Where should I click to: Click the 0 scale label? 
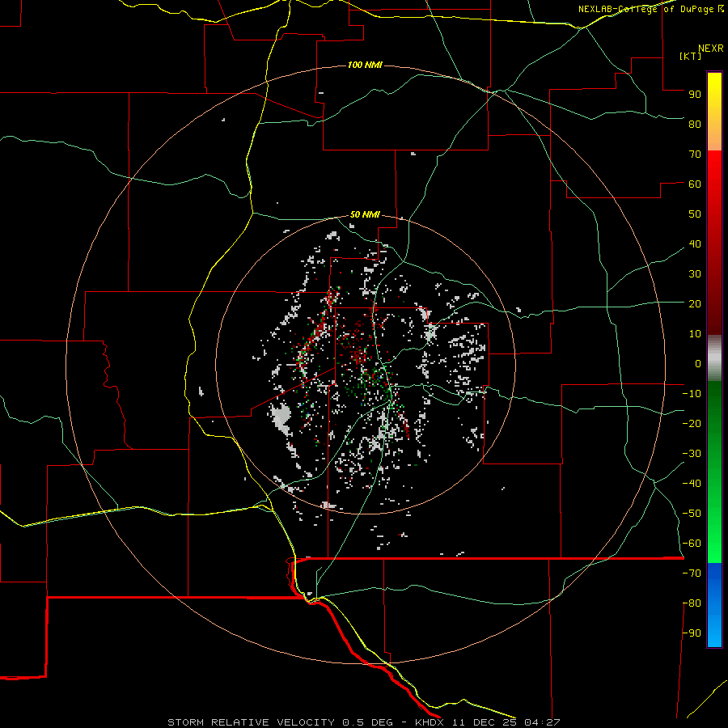coord(698,364)
